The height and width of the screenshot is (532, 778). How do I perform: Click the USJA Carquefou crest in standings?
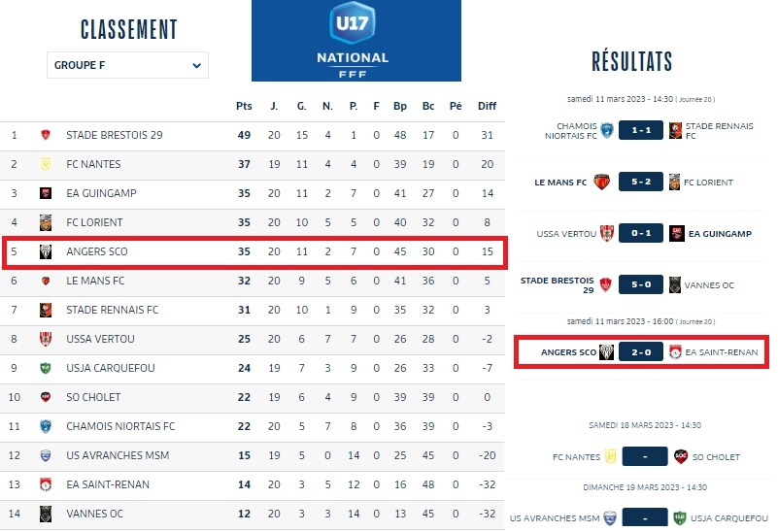pyautogui.click(x=46, y=368)
